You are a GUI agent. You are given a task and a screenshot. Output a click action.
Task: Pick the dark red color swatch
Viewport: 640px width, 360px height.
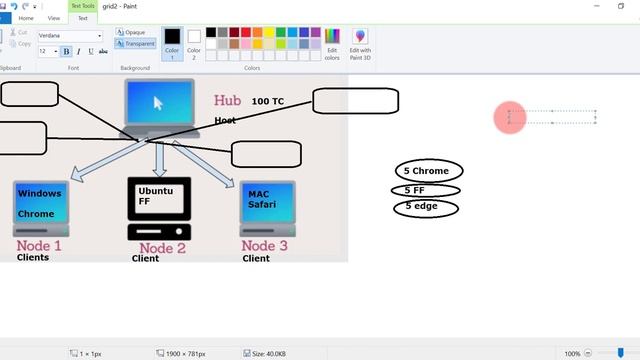pos(234,32)
